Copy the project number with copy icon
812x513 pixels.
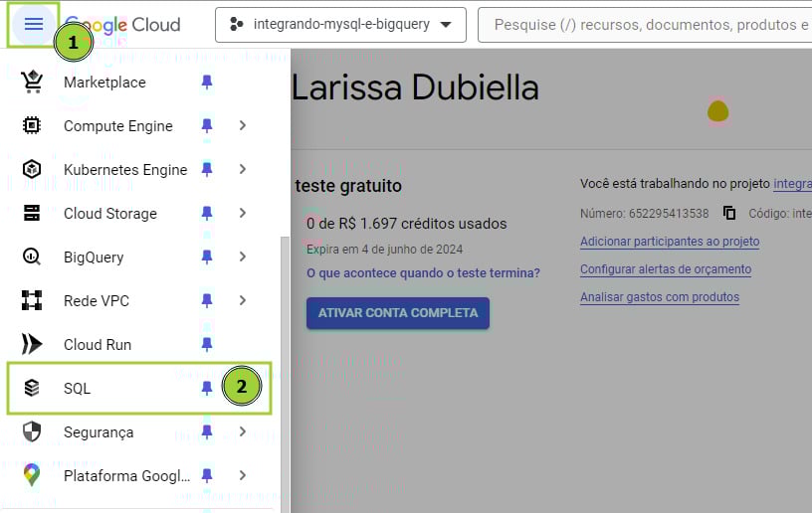tap(729, 213)
